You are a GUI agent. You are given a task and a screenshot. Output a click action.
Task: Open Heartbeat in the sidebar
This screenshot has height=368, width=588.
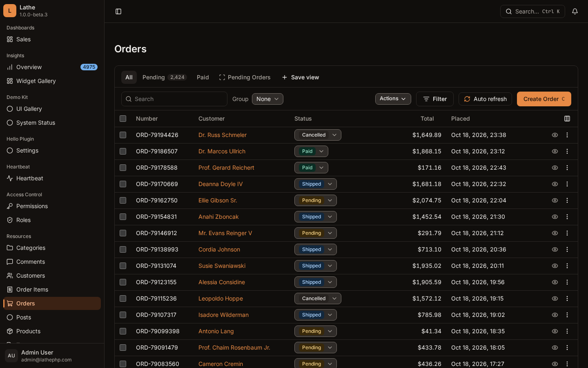(x=52, y=178)
